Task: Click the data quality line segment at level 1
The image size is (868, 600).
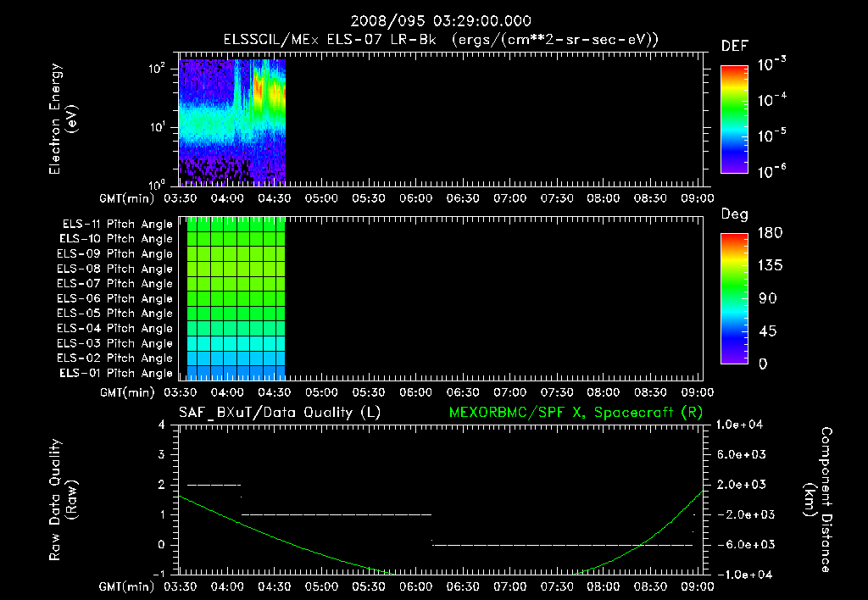Action: click(337, 514)
